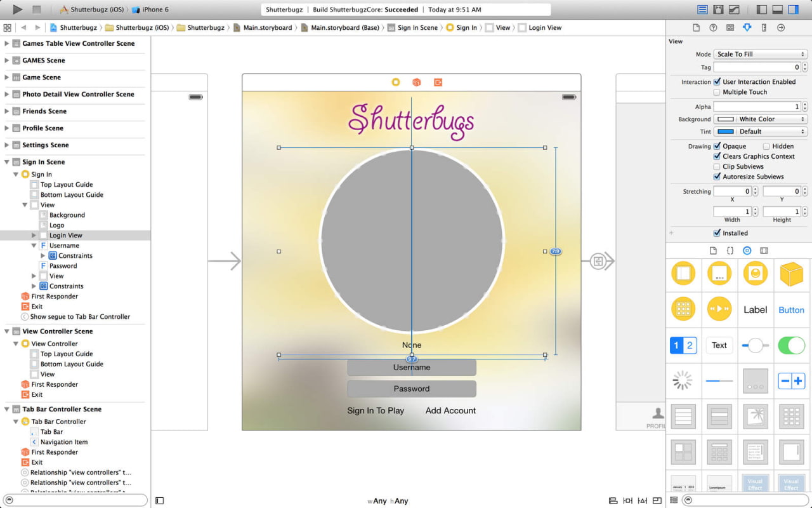
Task: Toggle the Hidden checkbox
Action: 766,146
